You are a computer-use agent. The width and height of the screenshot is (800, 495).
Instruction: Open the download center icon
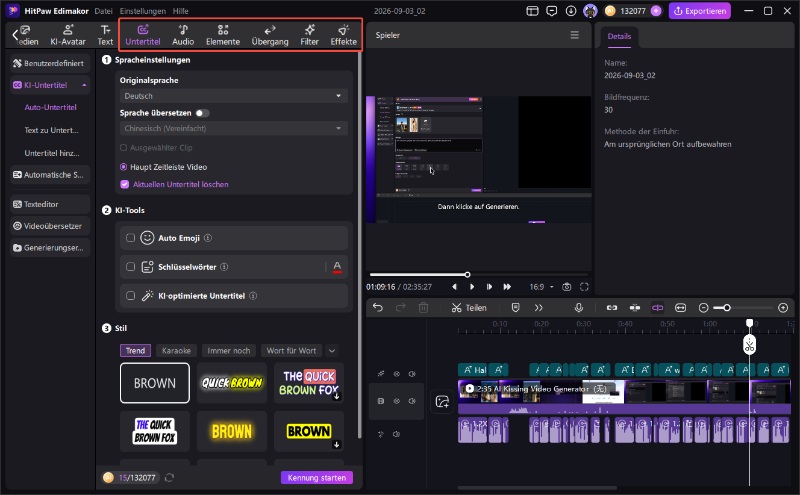pyautogui.click(x=571, y=11)
